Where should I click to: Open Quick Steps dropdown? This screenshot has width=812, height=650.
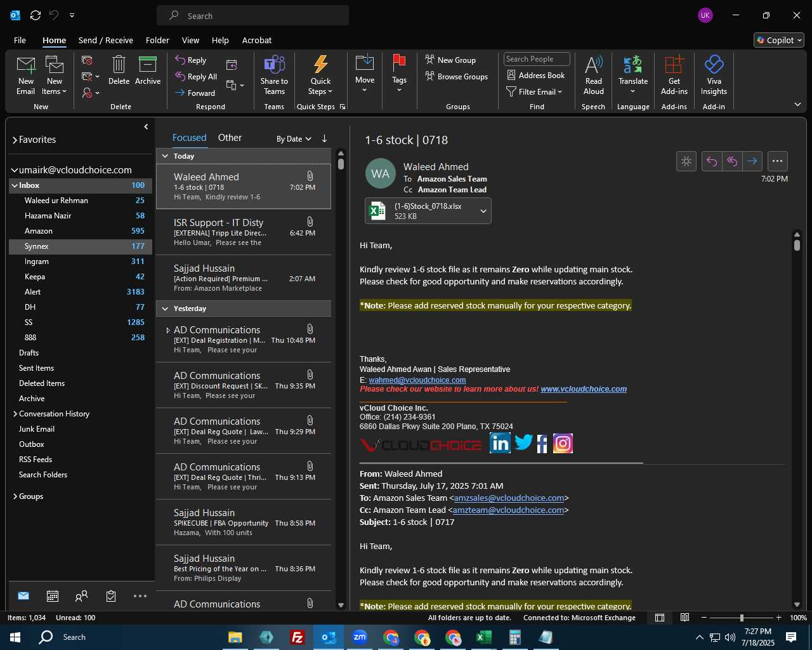[320, 76]
